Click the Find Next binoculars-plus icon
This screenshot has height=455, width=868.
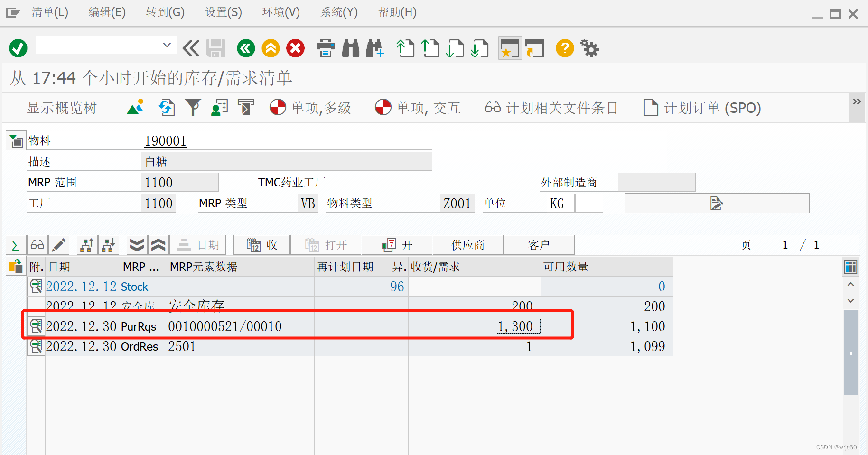tap(375, 48)
